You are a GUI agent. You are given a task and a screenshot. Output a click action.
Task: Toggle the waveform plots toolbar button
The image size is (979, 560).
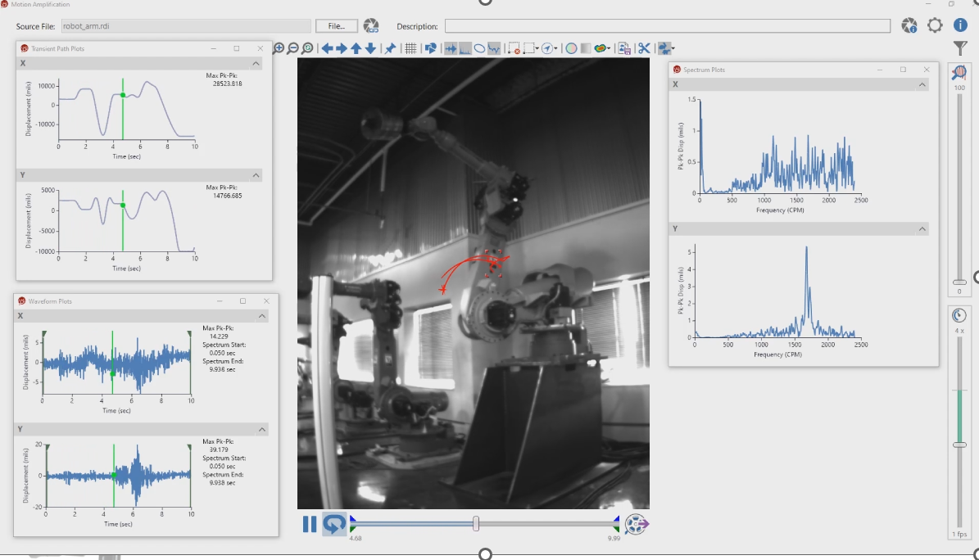[450, 48]
